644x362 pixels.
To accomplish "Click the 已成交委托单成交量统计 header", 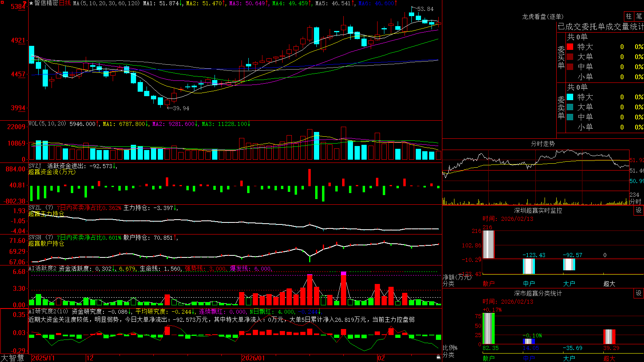I will click(601, 27).
